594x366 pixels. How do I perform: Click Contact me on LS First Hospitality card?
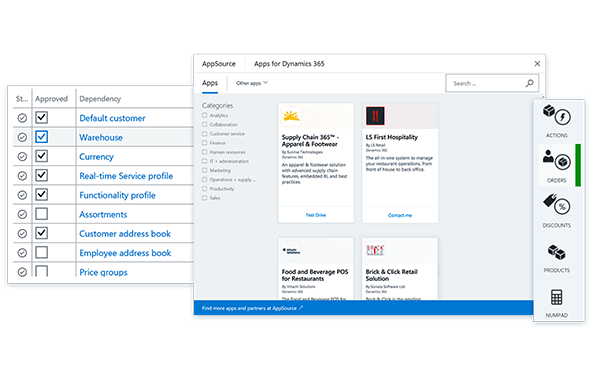[x=400, y=215]
